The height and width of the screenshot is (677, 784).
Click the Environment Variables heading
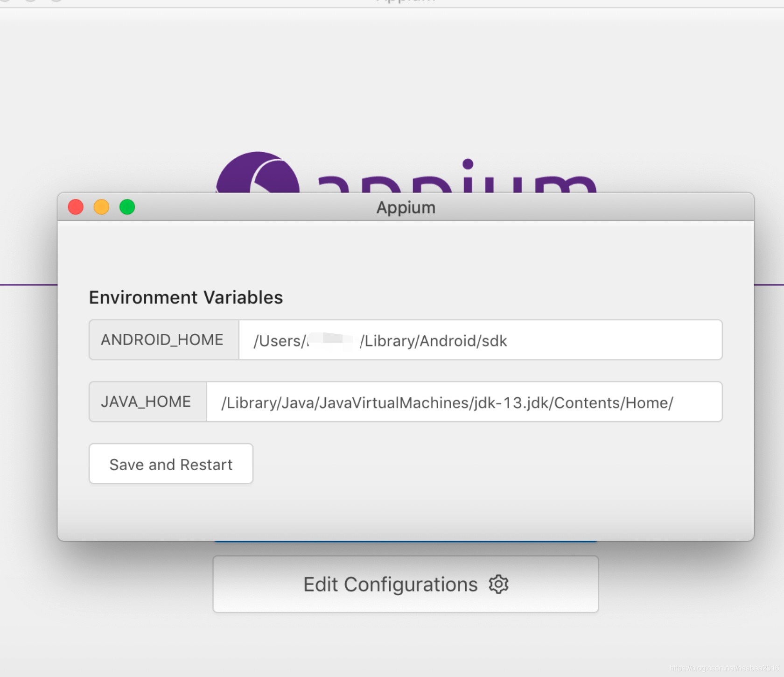(186, 297)
